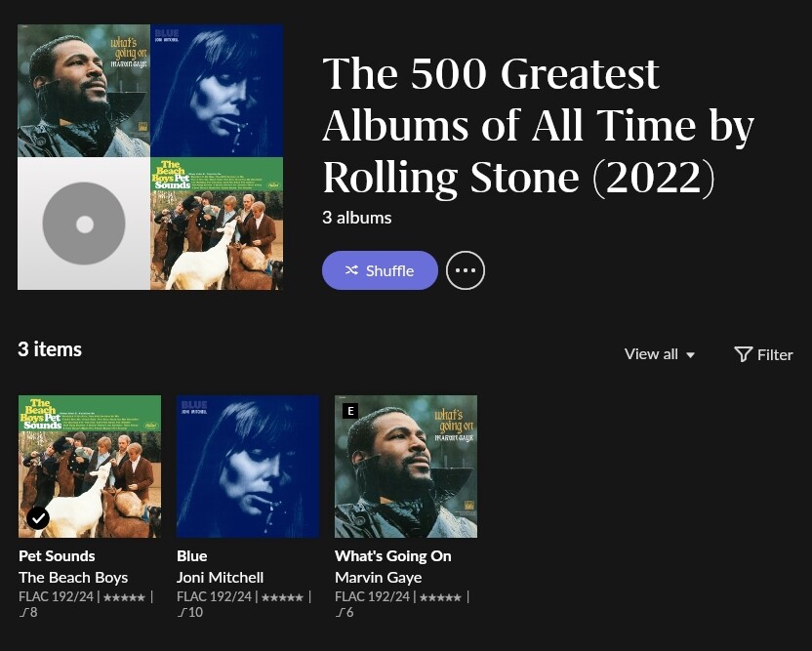Click the playlist cover collage image
This screenshot has height=651, width=812.
tap(150, 157)
